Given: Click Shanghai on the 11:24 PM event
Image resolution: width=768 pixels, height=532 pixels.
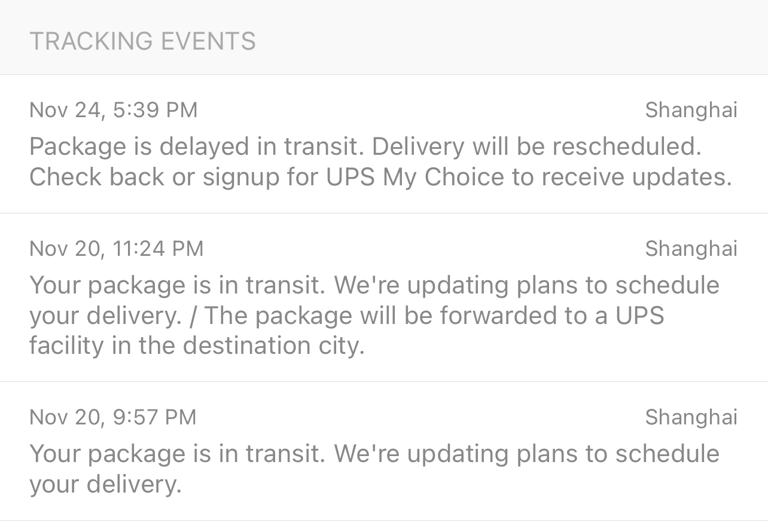Looking at the screenshot, I should (x=691, y=248).
